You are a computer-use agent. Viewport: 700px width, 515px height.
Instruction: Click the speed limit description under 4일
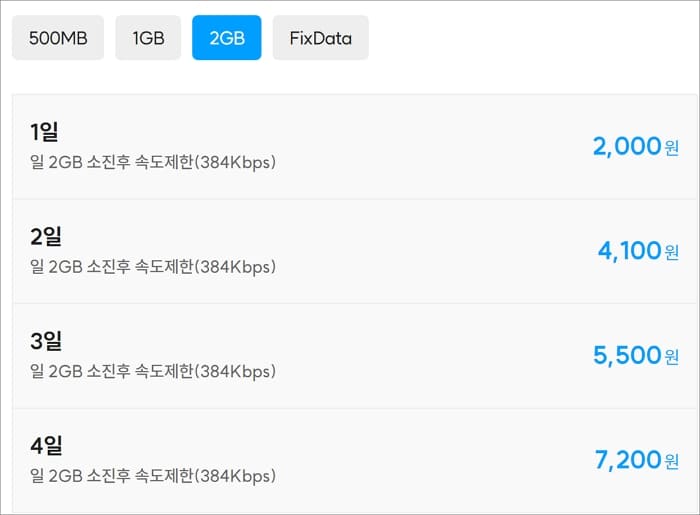tap(153, 476)
